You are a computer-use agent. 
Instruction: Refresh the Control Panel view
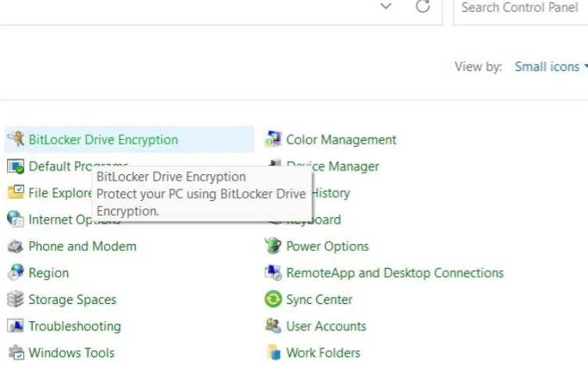[422, 7]
